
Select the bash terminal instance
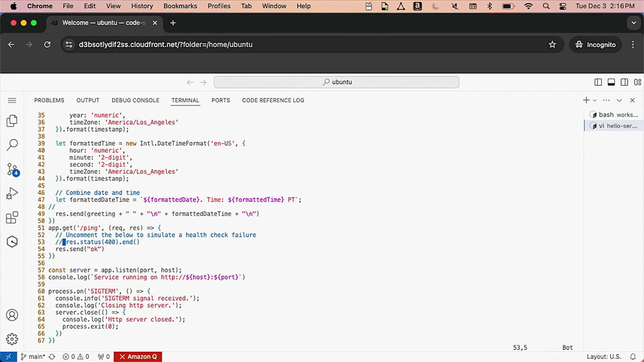(613, 114)
